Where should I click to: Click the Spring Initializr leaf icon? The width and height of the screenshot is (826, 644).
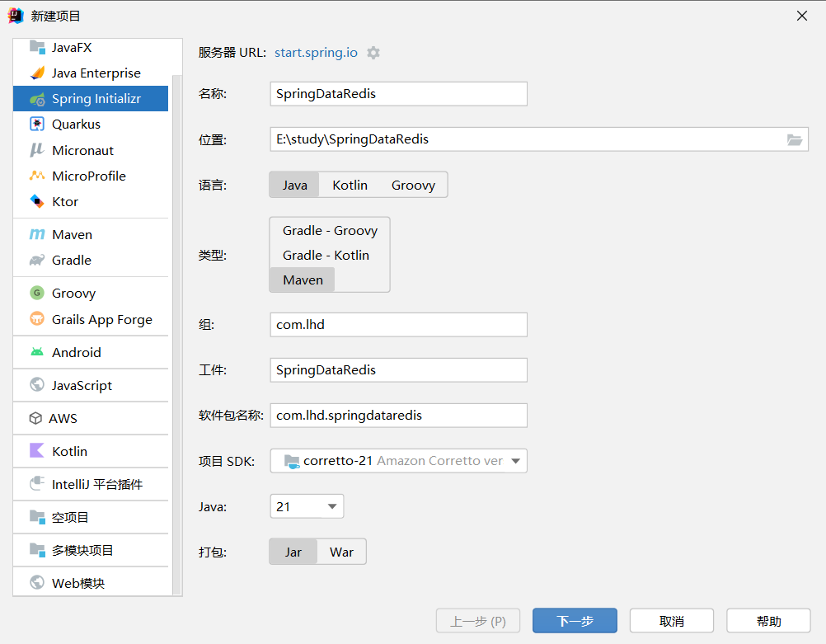tap(37, 99)
